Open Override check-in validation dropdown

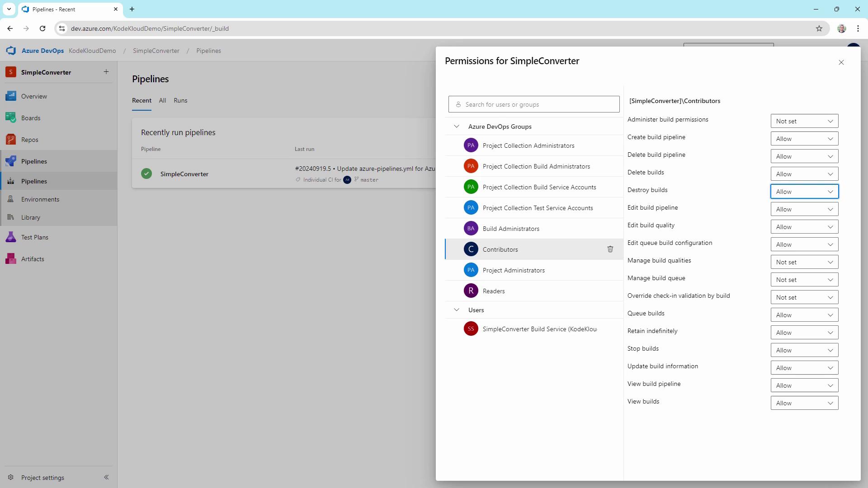tap(805, 297)
